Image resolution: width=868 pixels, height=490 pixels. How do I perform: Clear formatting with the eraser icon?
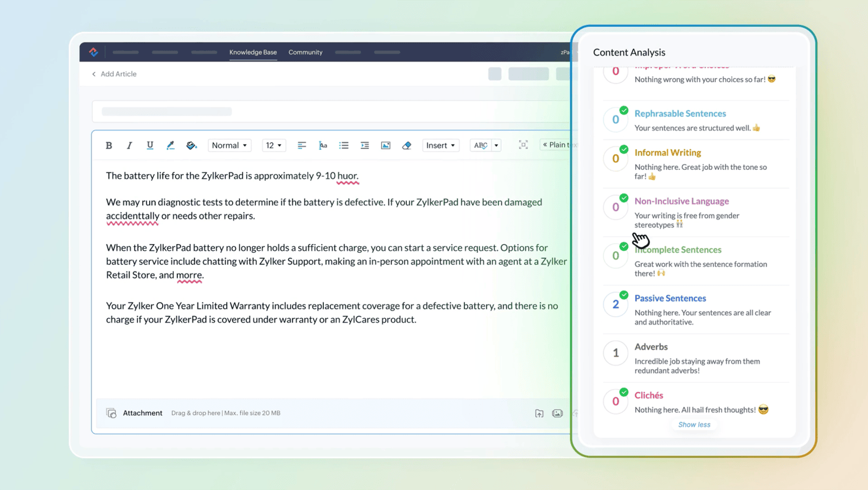click(x=406, y=145)
